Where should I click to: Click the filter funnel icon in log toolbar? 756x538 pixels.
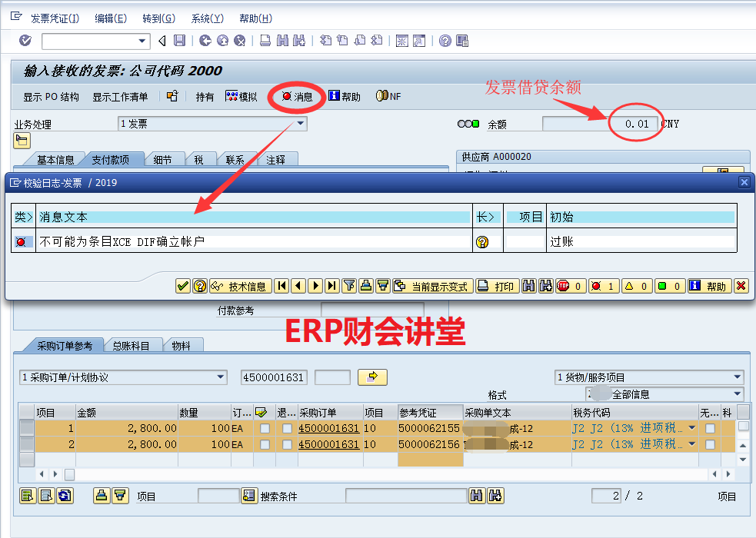(349, 286)
